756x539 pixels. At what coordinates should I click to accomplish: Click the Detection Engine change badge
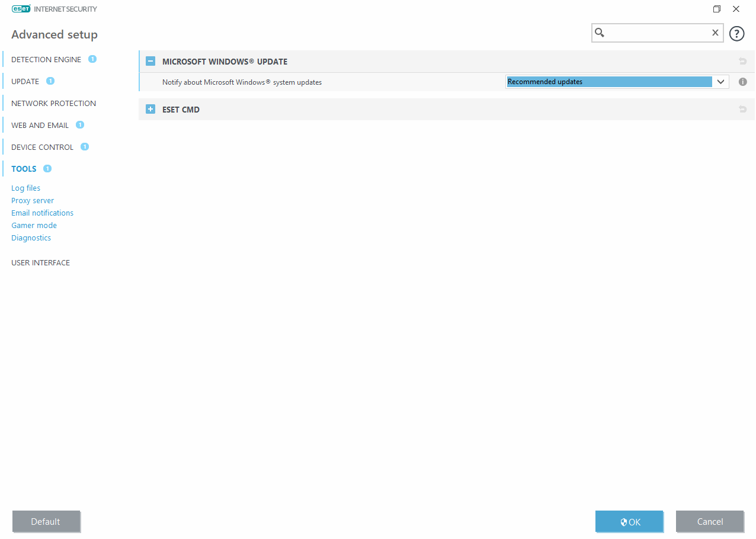click(x=92, y=59)
